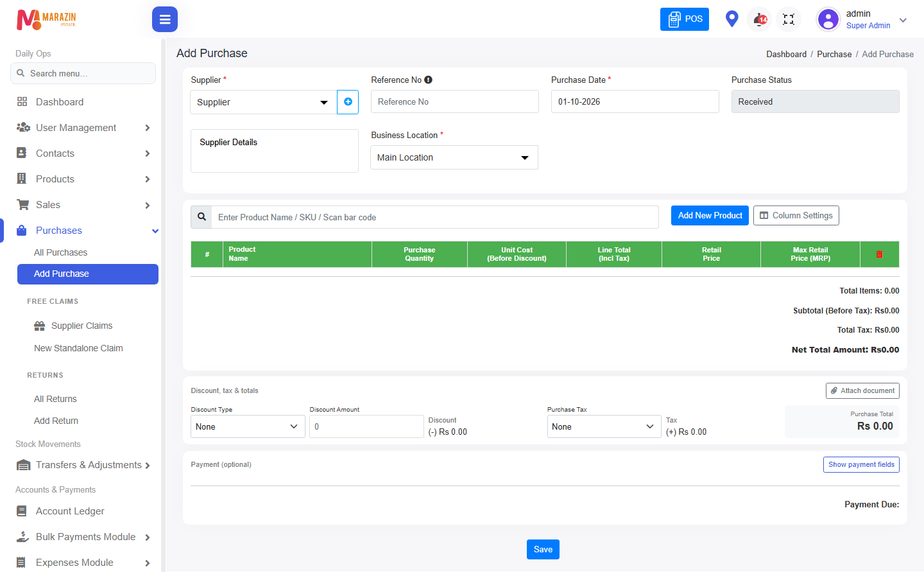Click the Attach document button
The image size is (924, 578).
[x=862, y=390]
